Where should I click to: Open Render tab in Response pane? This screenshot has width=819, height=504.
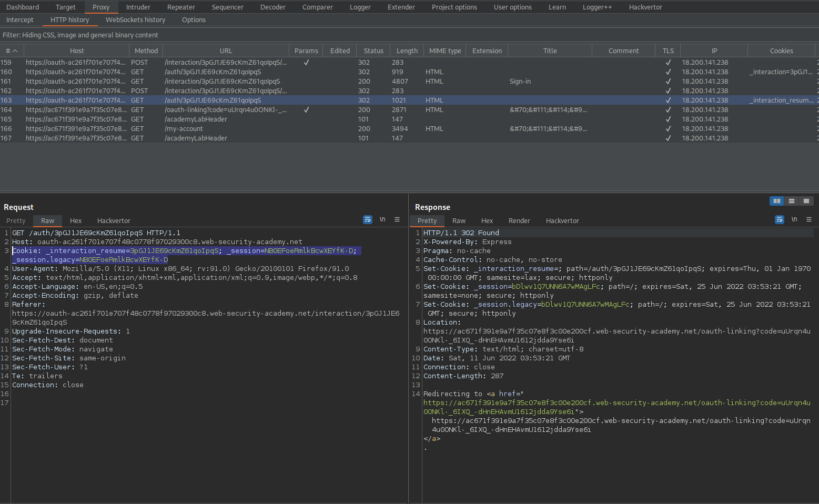click(519, 220)
